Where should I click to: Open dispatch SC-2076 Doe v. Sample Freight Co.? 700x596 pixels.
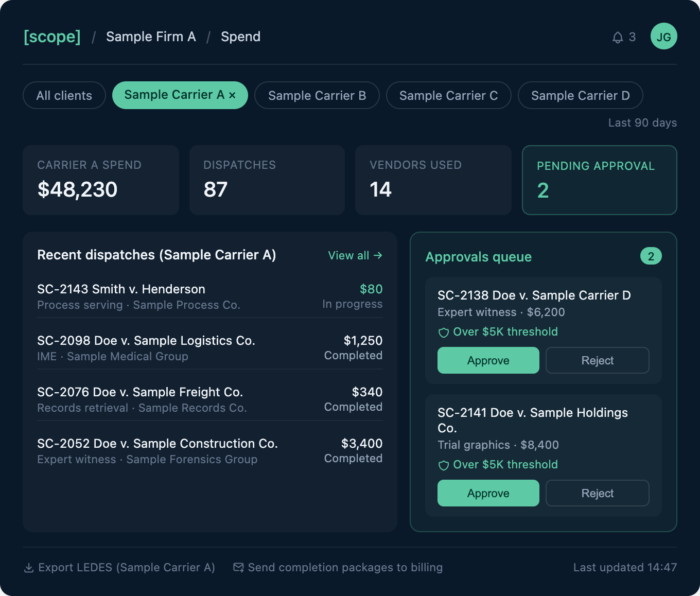coord(210,400)
